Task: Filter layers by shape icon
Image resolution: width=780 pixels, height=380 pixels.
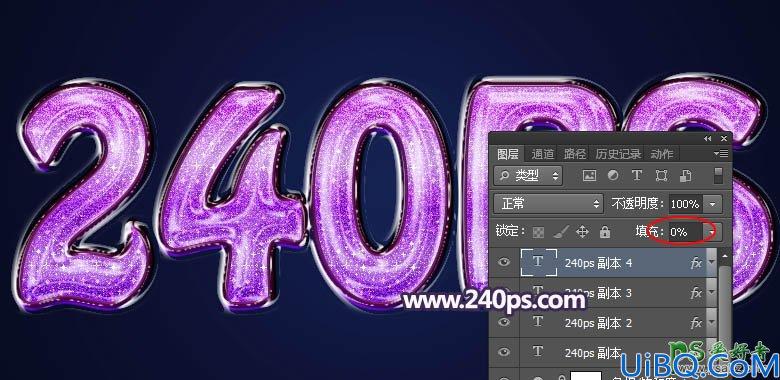Action: tap(661, 176)
